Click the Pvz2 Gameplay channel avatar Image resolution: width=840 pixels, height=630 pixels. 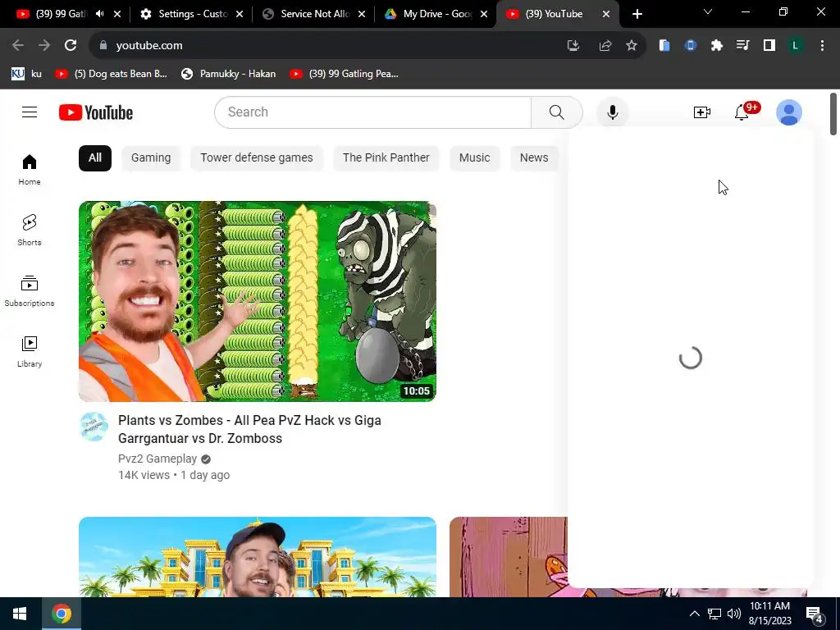[94, 427]
